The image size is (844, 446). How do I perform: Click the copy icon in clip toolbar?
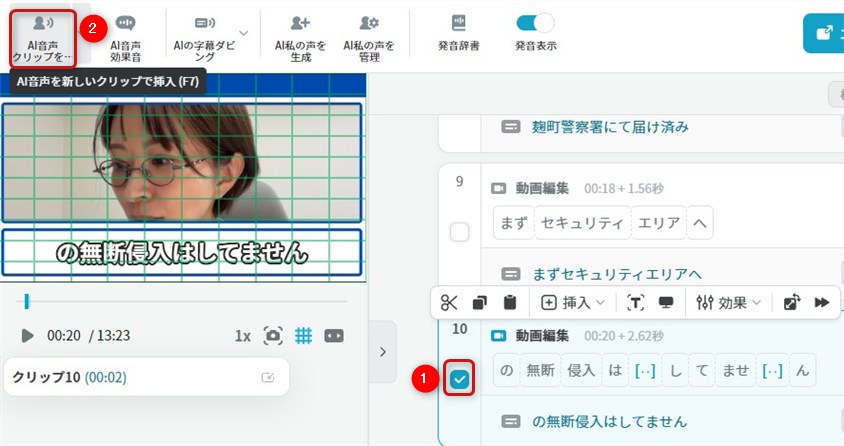479,302
